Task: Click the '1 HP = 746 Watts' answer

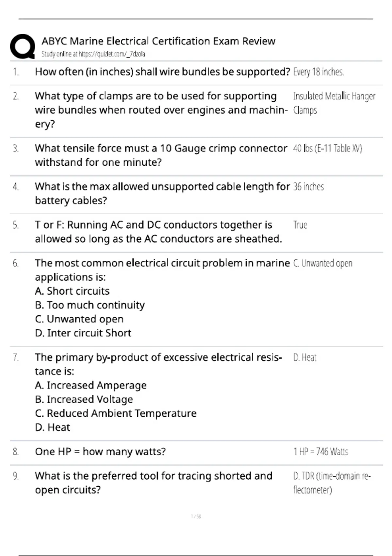Action: [320, 452]
